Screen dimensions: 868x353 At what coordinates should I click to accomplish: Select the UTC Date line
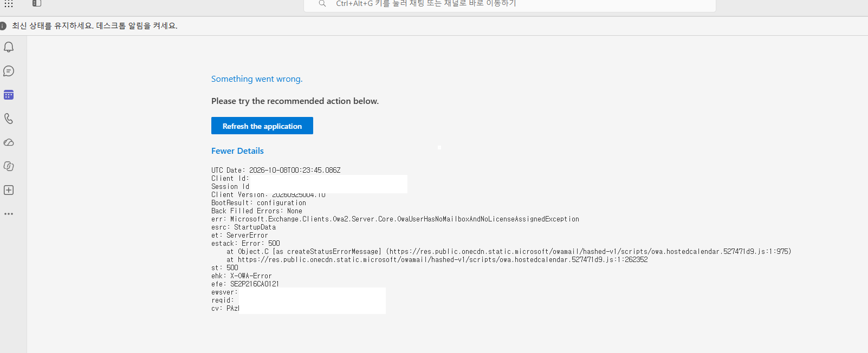coord(276,170)
